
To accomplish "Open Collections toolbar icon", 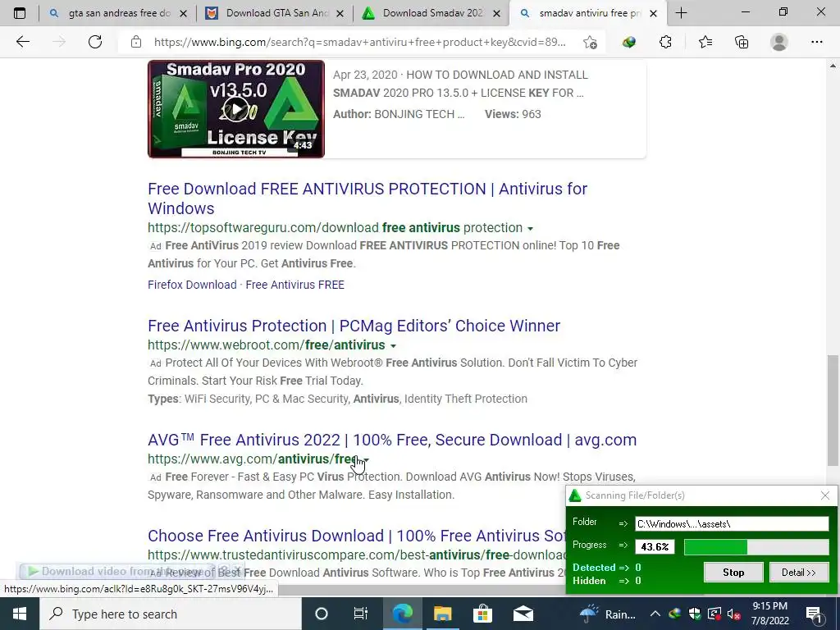I will click(742, 42).
